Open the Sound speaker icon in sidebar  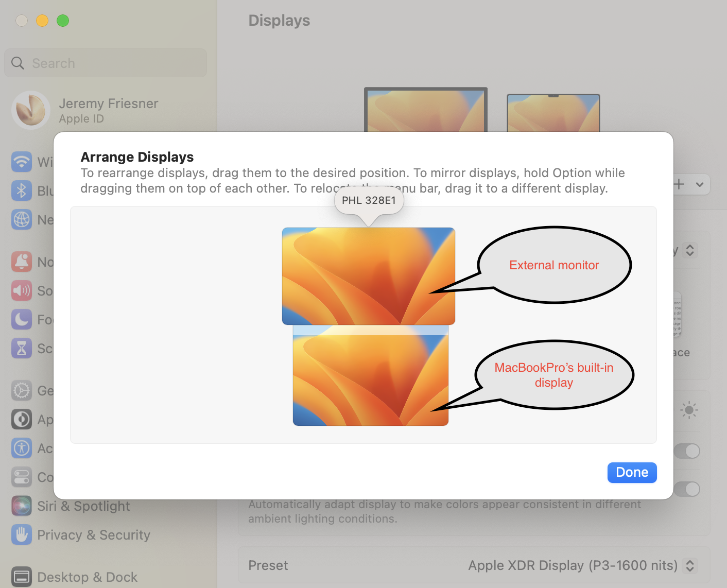click(22, 290)
